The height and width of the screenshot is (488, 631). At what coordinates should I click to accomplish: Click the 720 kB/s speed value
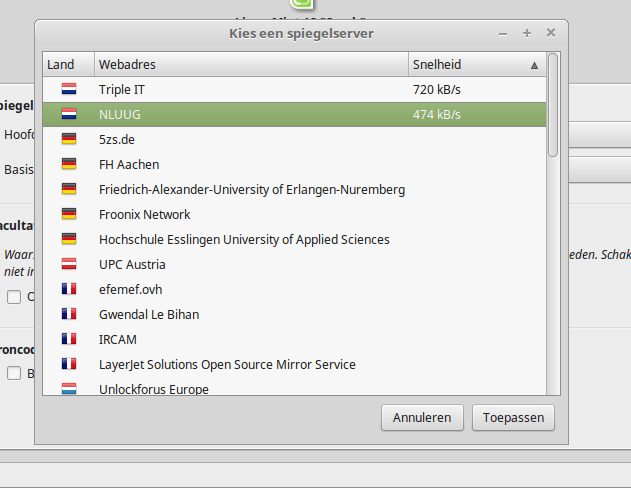pos(437,89)
